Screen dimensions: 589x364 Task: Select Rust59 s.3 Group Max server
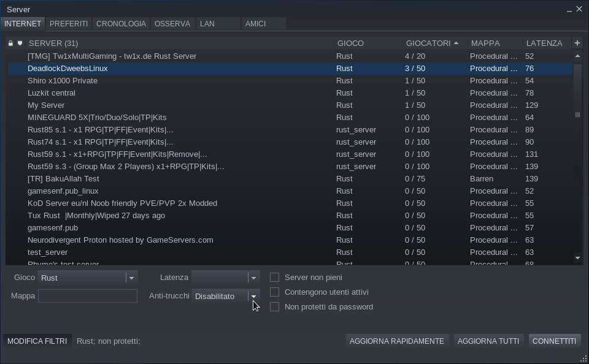(290, 166)
